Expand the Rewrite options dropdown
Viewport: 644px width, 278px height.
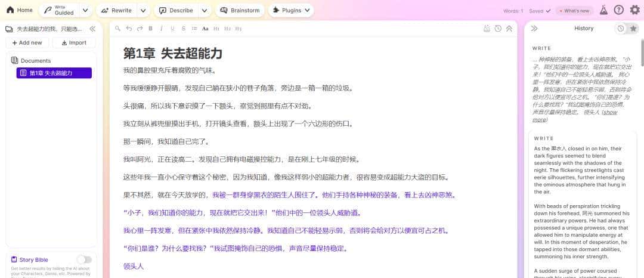(x=143, y=10)
